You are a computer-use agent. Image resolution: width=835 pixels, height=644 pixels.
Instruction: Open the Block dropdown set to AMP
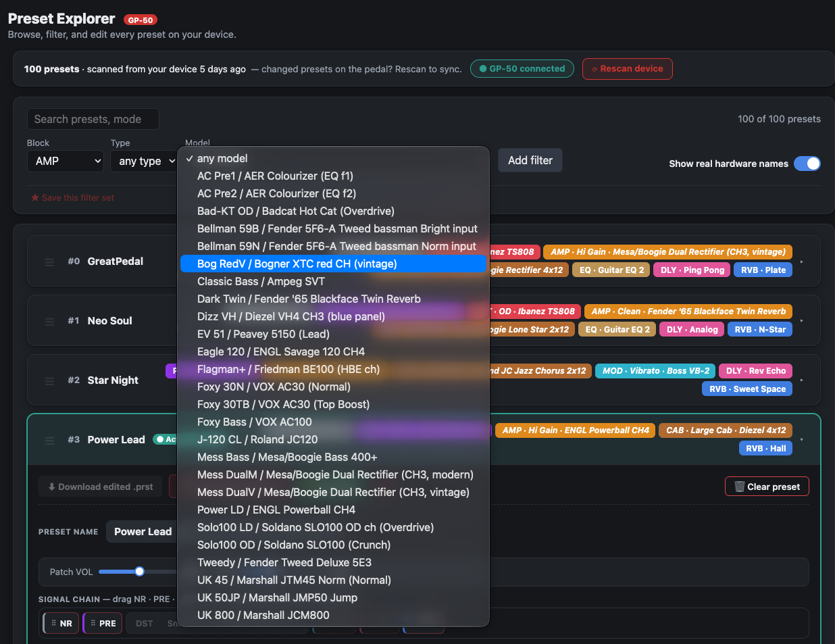pyautogui.click(x=66, y=161)
